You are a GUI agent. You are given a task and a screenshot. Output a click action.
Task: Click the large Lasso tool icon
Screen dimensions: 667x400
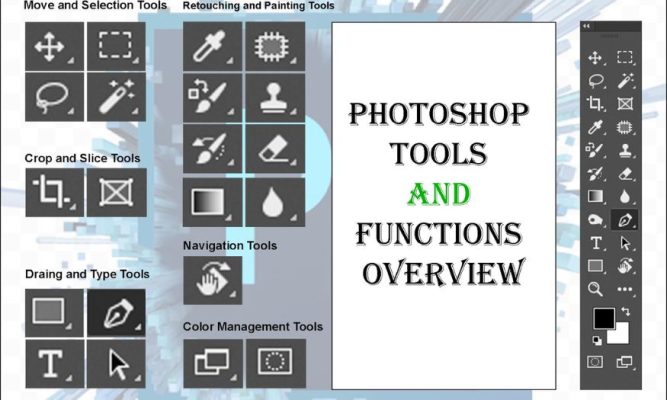click(53, 96)
